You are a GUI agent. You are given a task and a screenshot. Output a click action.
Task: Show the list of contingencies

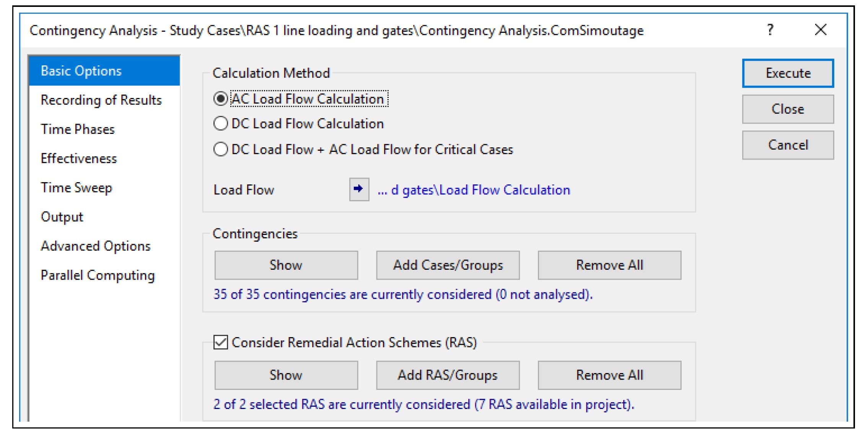pos(286,265)
